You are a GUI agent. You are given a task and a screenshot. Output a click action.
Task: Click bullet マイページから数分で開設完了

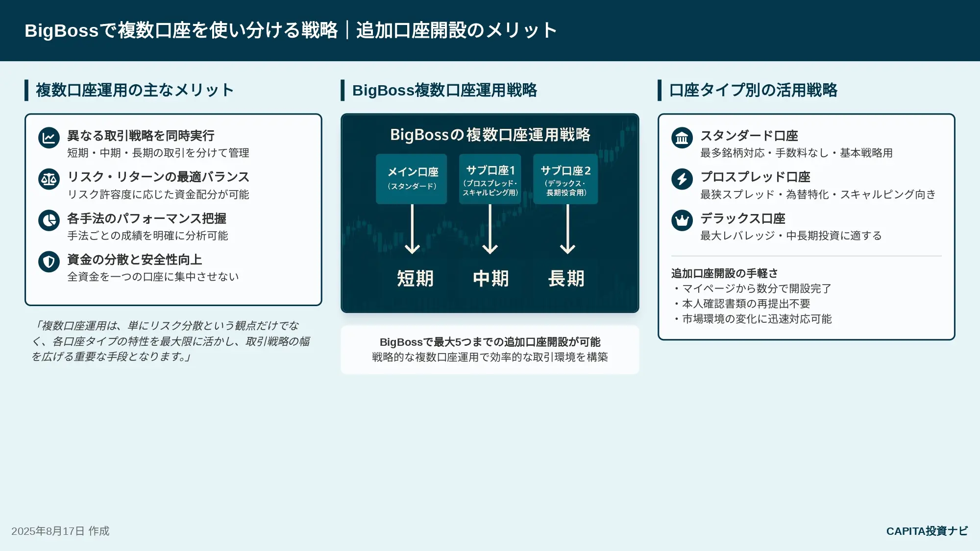point(752,288)
